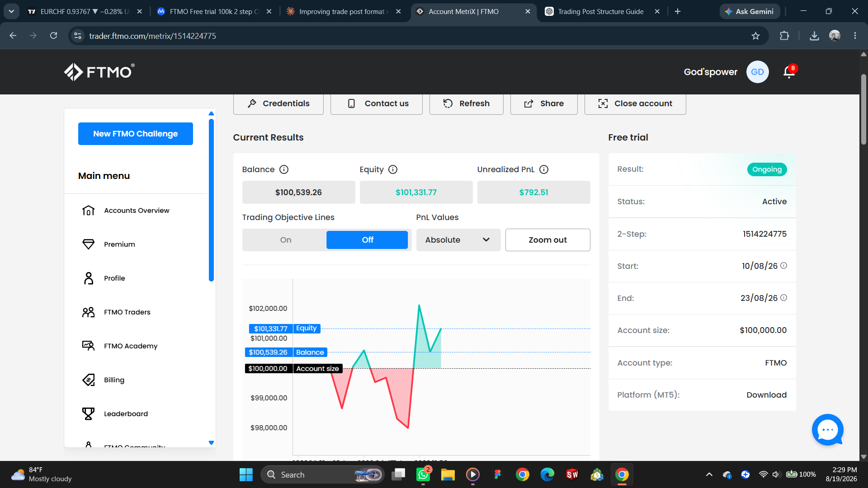The image size is (868, 488).
Task: Turn Trading Objective Lines On
Action: (x=285, y=240)
